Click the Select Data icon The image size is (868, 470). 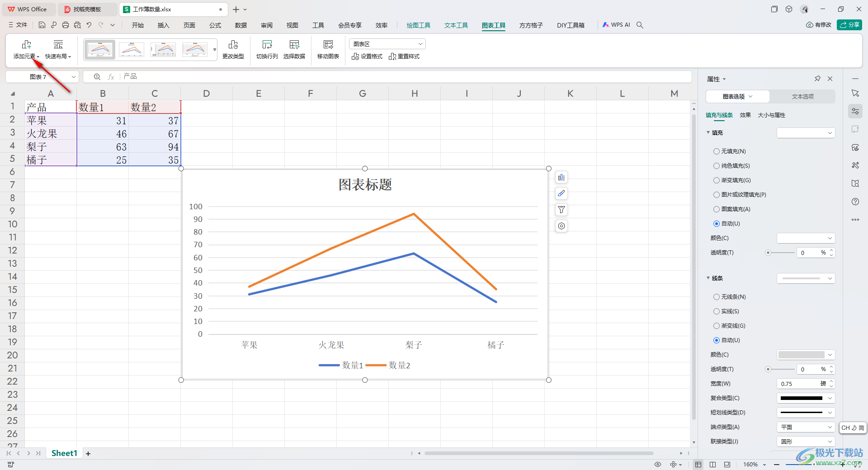click(294, 44)
